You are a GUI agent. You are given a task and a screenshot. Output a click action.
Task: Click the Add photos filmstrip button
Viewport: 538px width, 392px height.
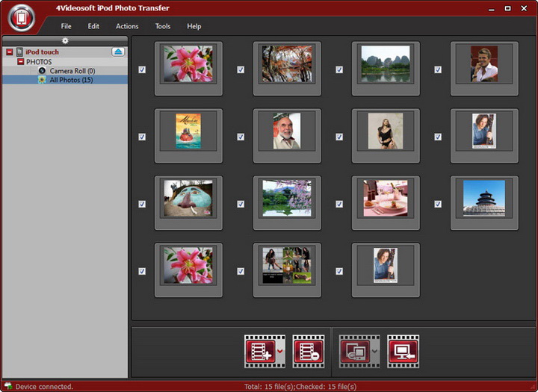click(x=261, y=352)
